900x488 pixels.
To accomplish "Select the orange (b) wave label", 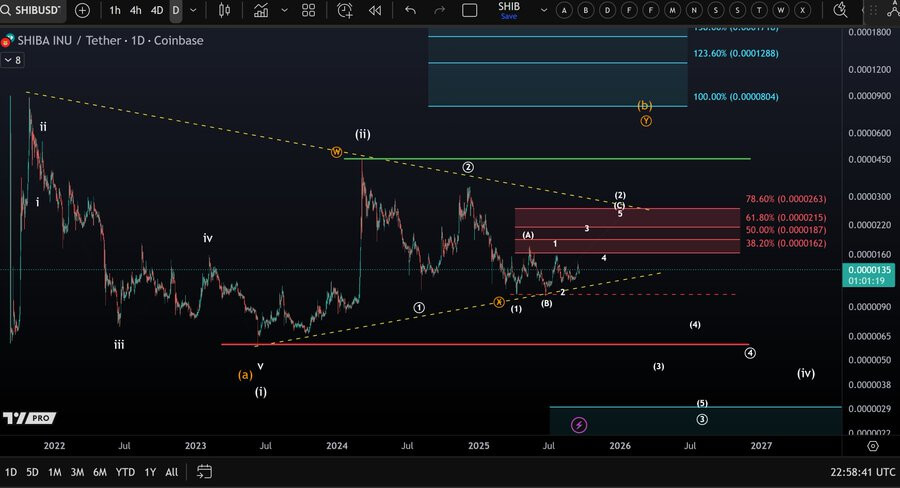I will coord(645,105).
